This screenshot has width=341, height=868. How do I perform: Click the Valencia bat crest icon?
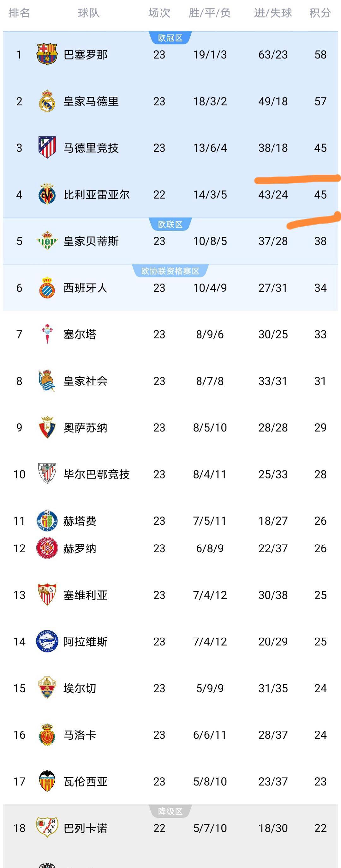click(x=47, y=781)
